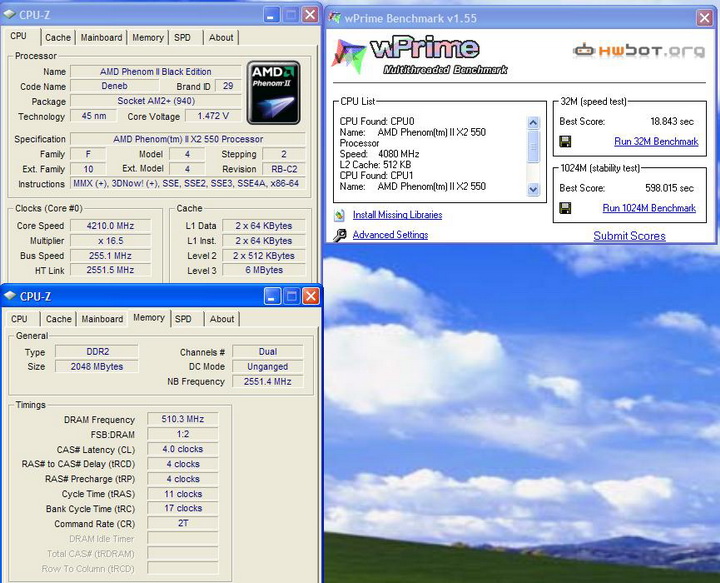Click the Cycle Time tRAS value 11 clocks
This screenshot has width=720, height=583.
point(183,494)
